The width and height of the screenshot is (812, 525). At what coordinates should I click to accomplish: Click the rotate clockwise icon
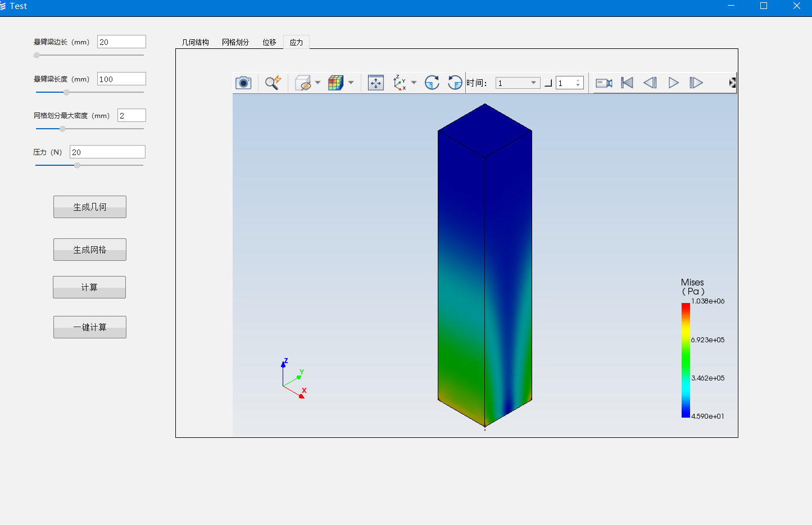432,83
